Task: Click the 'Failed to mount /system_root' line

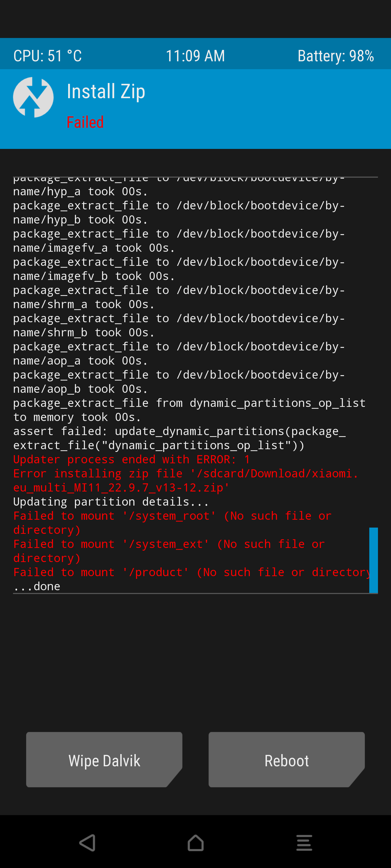Action: (172, 523)
